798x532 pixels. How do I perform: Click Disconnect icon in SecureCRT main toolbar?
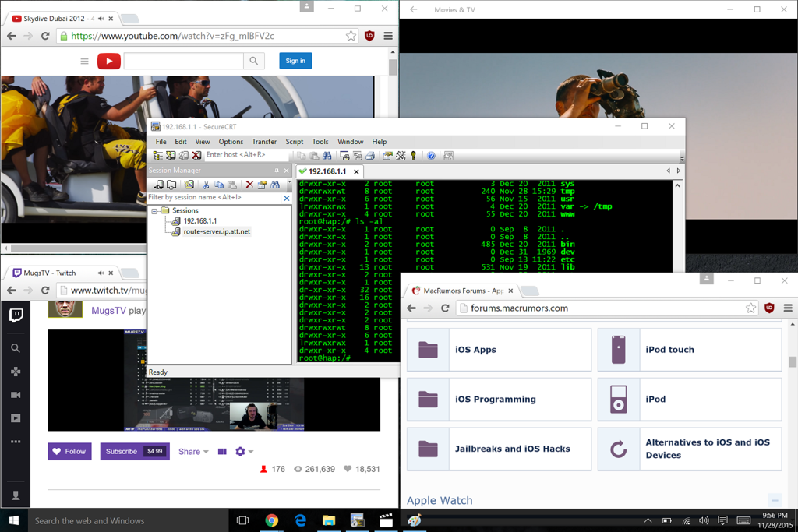point(196,156)
